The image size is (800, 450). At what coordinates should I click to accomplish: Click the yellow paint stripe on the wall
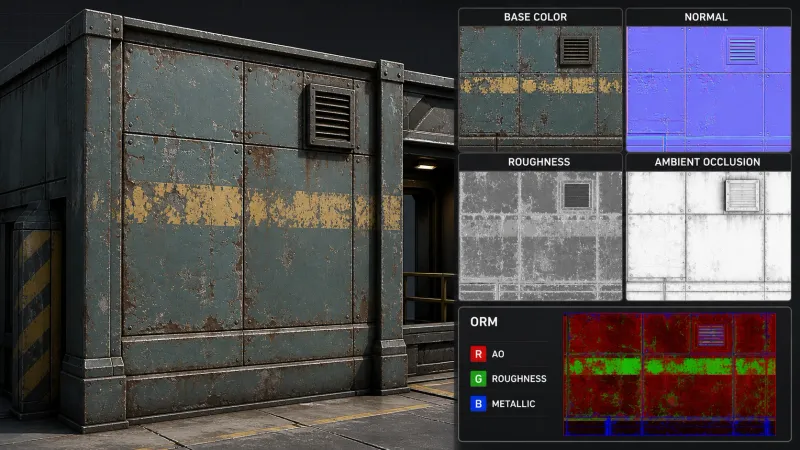[x=260, y=206]
